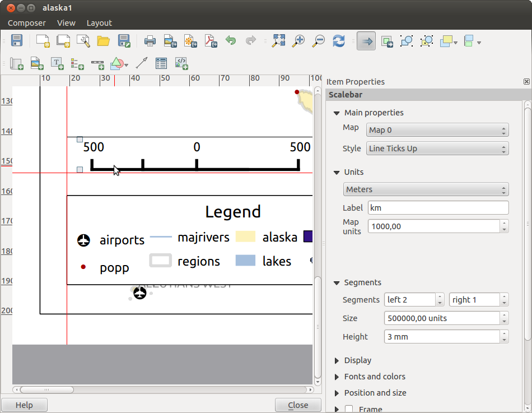
Task: Select the Add new map tool
Action: tap(16, 63)
